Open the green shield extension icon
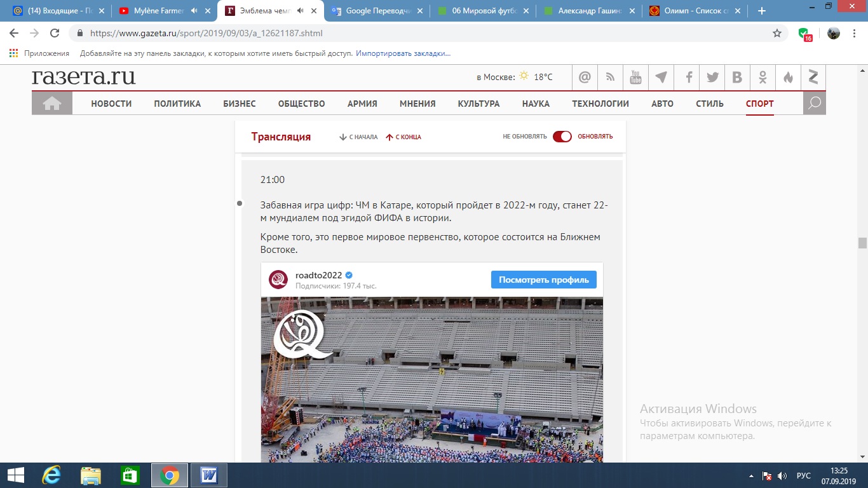Image resolution: width=868 pixels, height=488 pixels. [804, 34]
